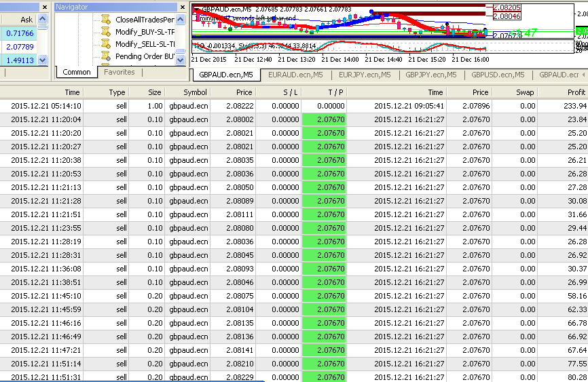Select the Pending Order BU script name
The image size is (588, 382).
point(145,56)
